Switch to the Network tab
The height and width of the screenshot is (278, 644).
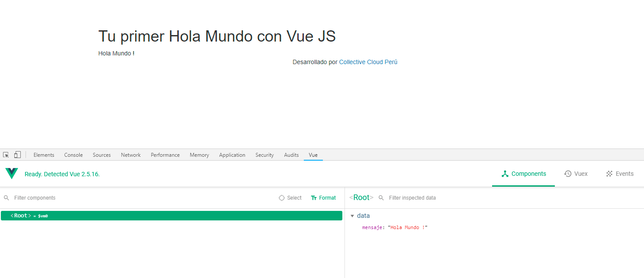[131, 155]
